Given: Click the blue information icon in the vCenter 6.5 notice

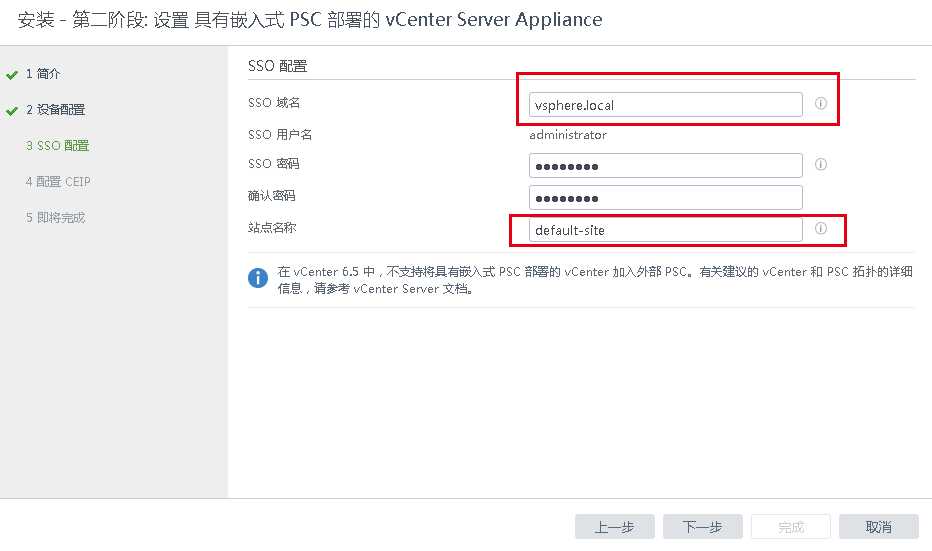Looking at the screenshot, I should pos(258,278).
